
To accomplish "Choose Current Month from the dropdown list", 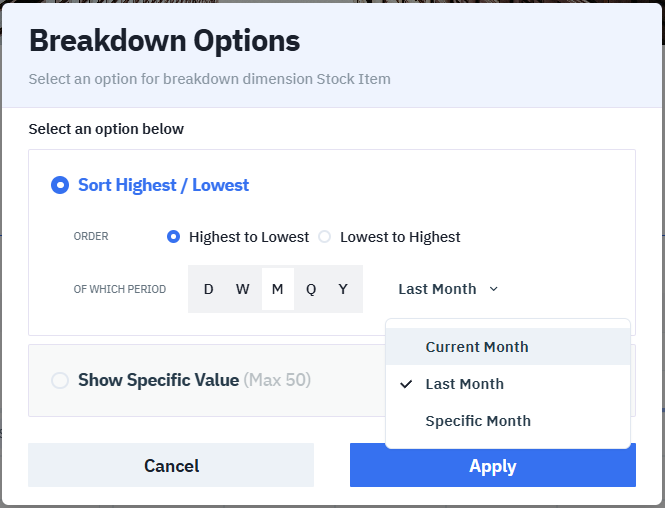I will pyautogui.click(x=477, y=347).
